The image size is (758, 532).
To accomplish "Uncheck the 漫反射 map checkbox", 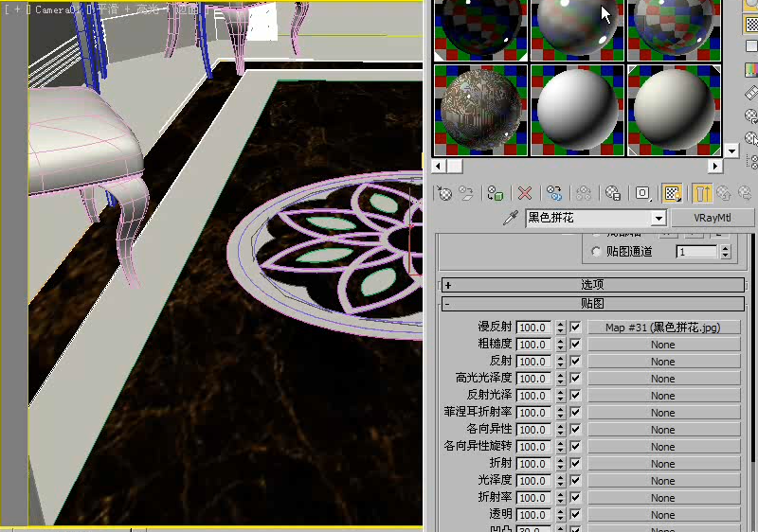I will pos(575,328).
